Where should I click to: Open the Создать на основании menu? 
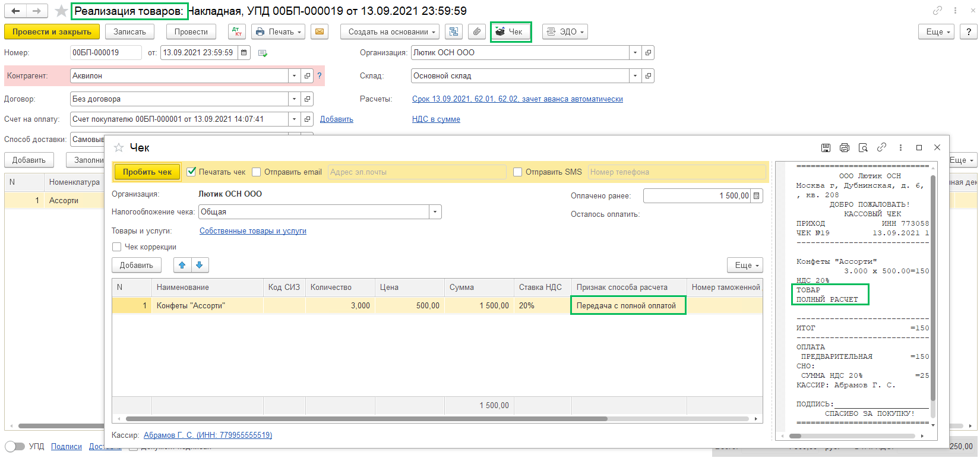(x=389, y=31)
